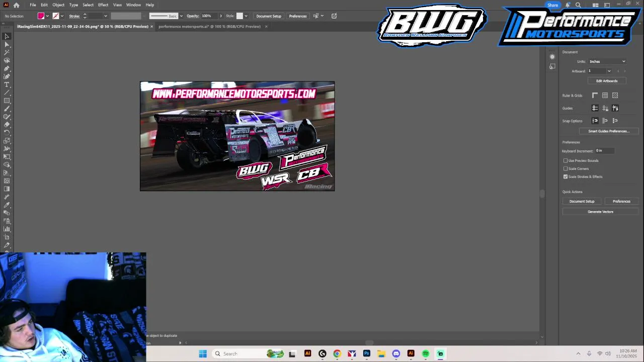The image size is (644, 362).
Task: Select the Paintbrush tool
Action: (7, 109)
